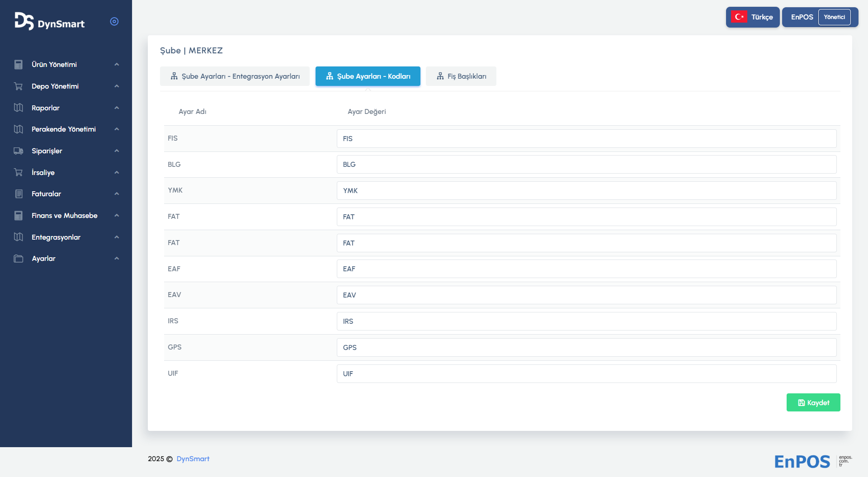Expand the Entegrasyonlar menu chevron
868x477 pixels.
[117, 237]
